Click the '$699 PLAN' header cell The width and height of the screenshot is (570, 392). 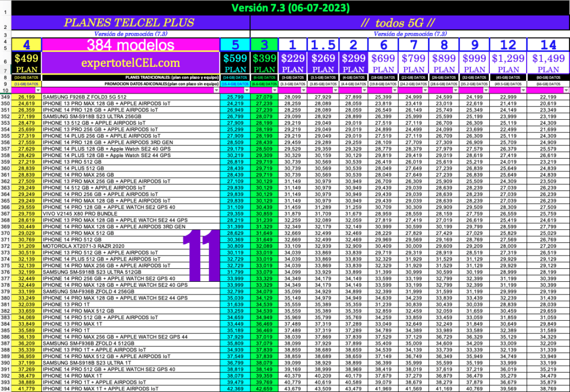383,63
